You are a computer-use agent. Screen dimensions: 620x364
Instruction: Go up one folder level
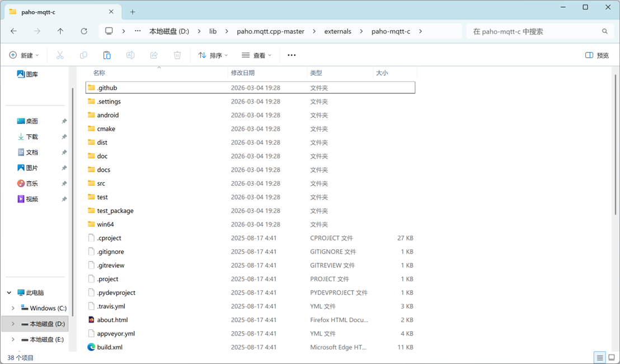(x=60, y=31)
